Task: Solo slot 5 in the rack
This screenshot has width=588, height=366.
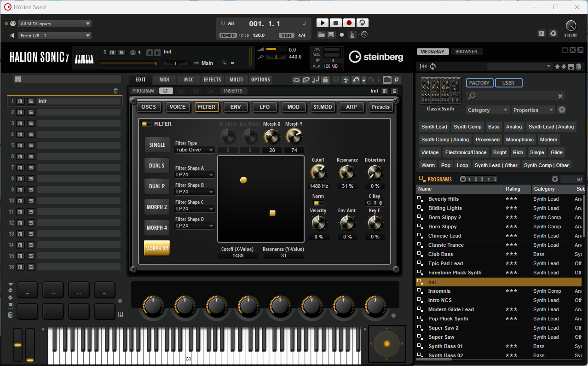Action: pyautogui.click(x=30, y=145)
